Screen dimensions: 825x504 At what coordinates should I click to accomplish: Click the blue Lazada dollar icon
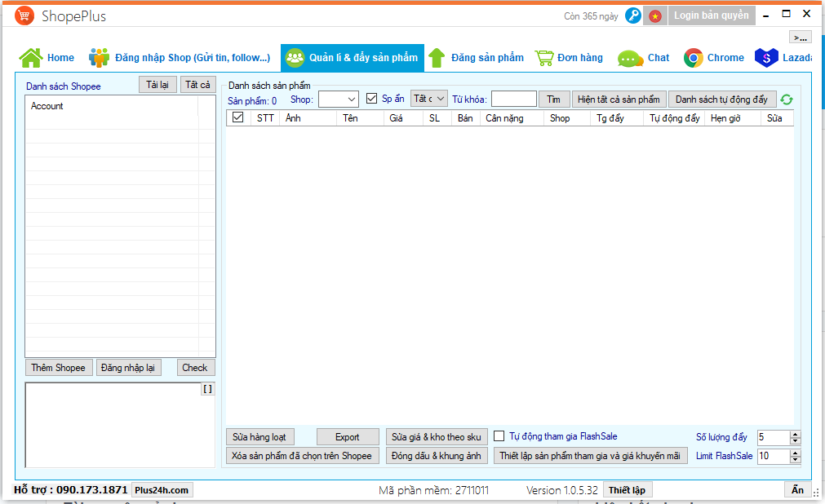click(766, 58)
